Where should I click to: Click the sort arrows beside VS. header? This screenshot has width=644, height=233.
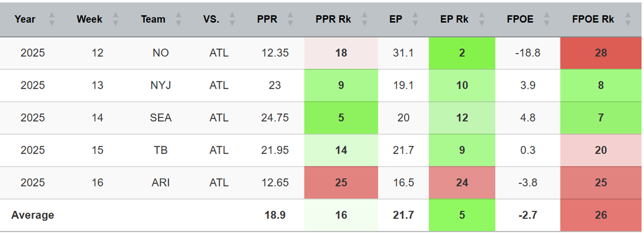232,20
